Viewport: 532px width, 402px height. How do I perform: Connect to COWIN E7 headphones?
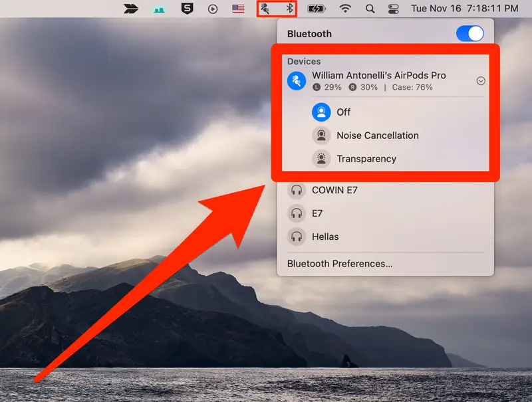pos(335,190)
